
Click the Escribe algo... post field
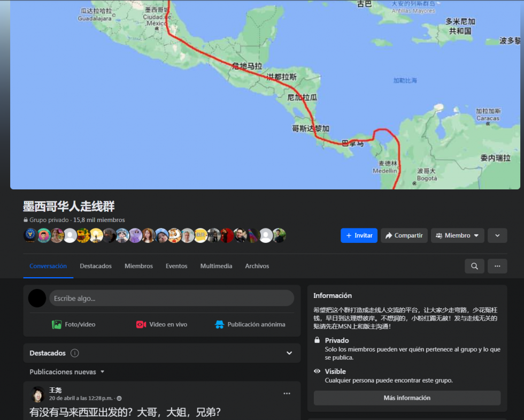[172, 299]
